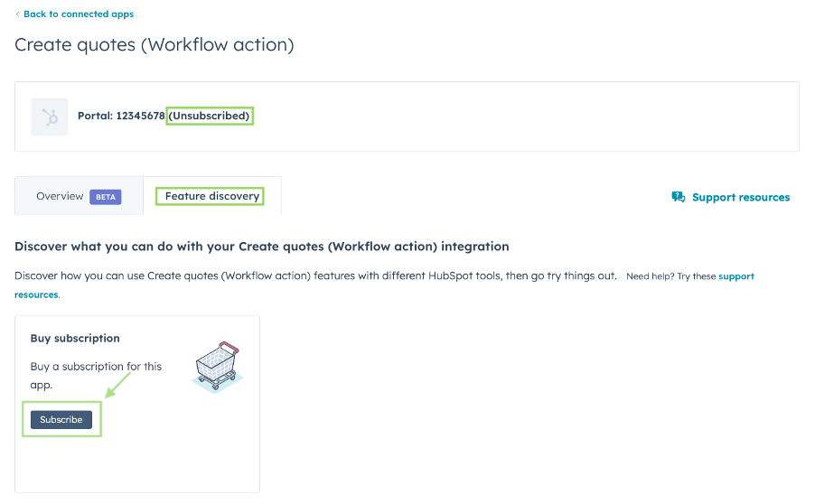Click the "Need help? Try these" text
Image resolution: width=815 pixels, height=504 pixels.
670,276
